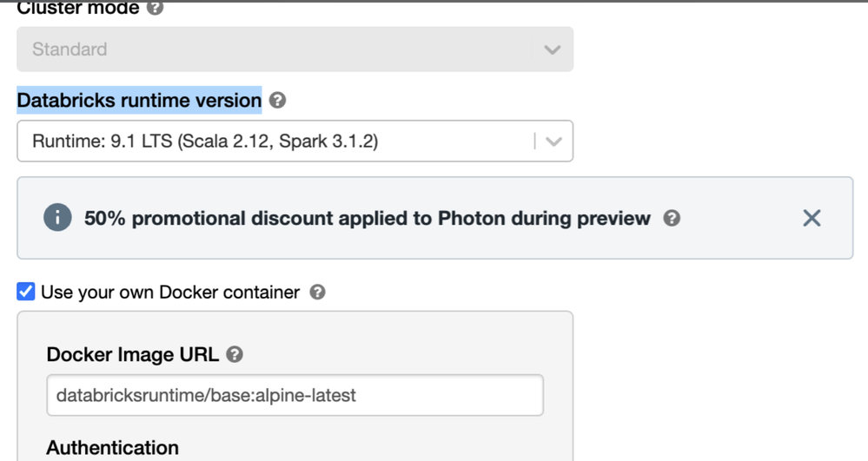Click the highlighted Databricks runtime version label
The width and height of the screenshot is (868, 461).
139,100
